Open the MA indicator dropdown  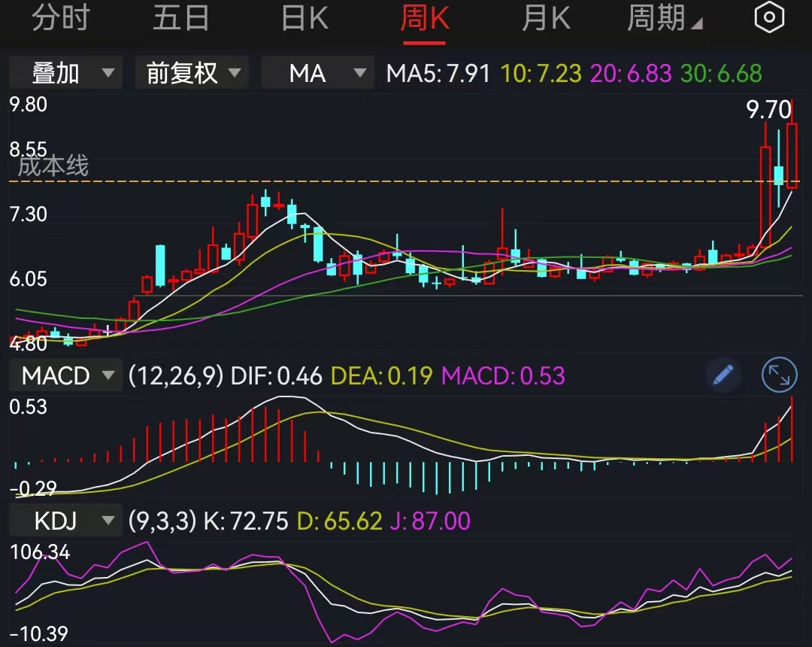coord(317,74)
